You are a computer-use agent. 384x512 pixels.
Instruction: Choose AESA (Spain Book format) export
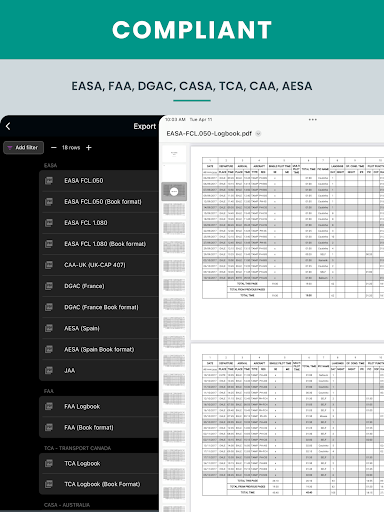(x=99, y=349)
